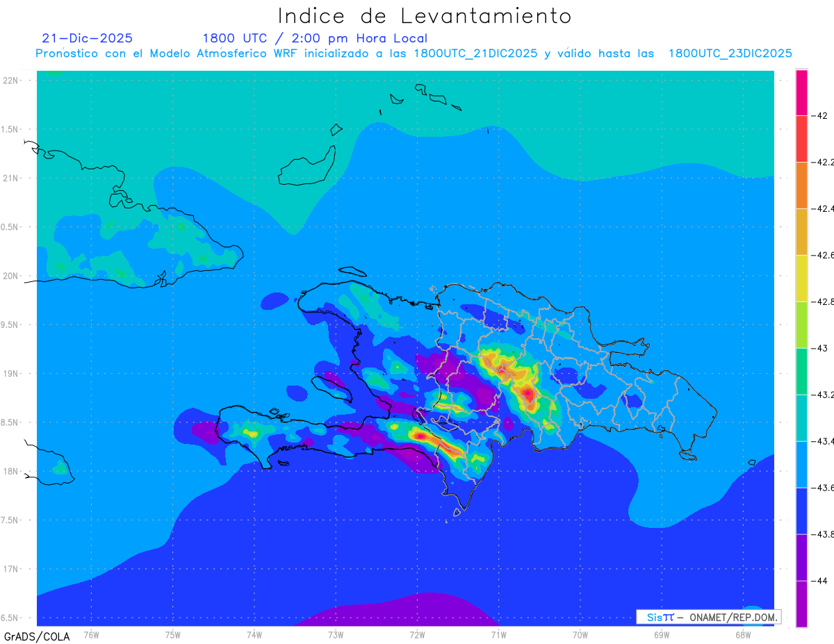
Task: Click the '76W' longitude label
Action: [x=91, y=634]
